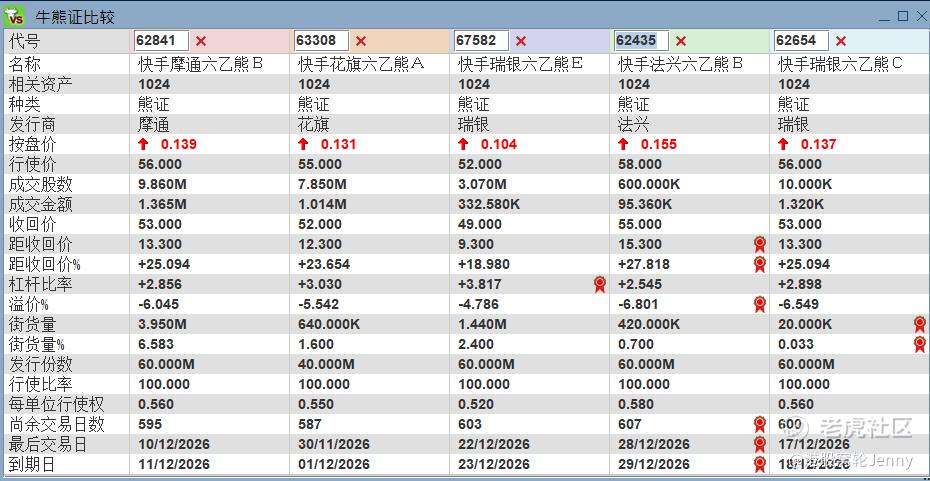Select the name 快手法兴六乙熊B
Image resolution: width=930 pixels, height=481 pixels.
click(x=680, y=63)
